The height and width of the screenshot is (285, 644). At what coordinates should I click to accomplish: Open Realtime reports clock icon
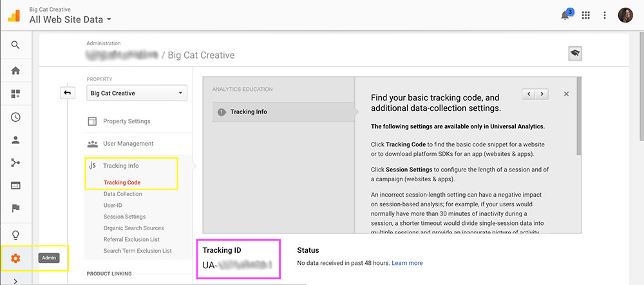15,117
